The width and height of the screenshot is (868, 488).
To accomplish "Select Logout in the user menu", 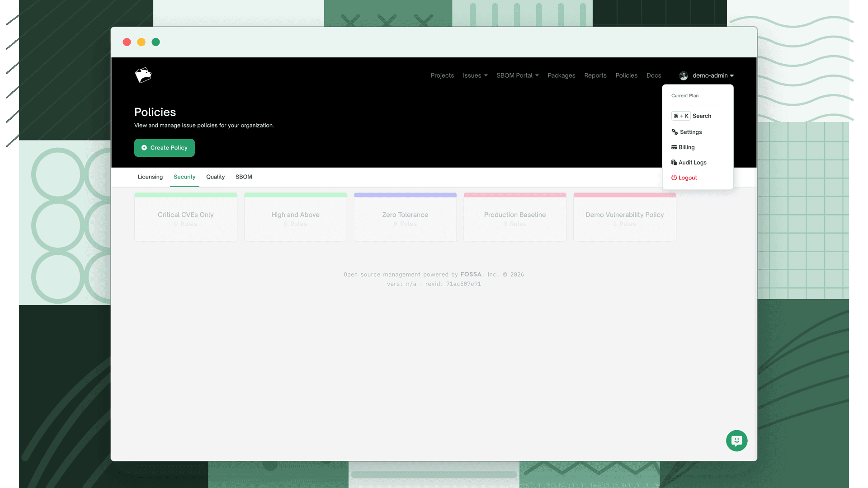I will click(698, 178).
